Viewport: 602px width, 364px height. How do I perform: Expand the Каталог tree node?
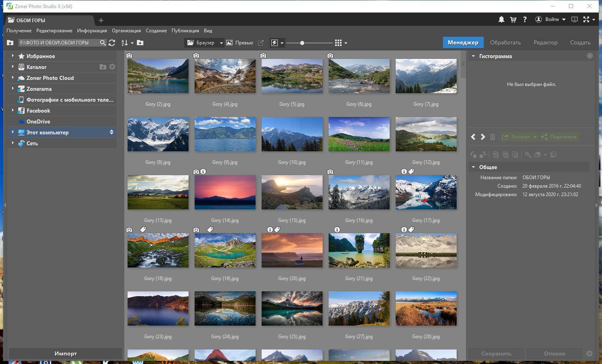tap(13, 67)
